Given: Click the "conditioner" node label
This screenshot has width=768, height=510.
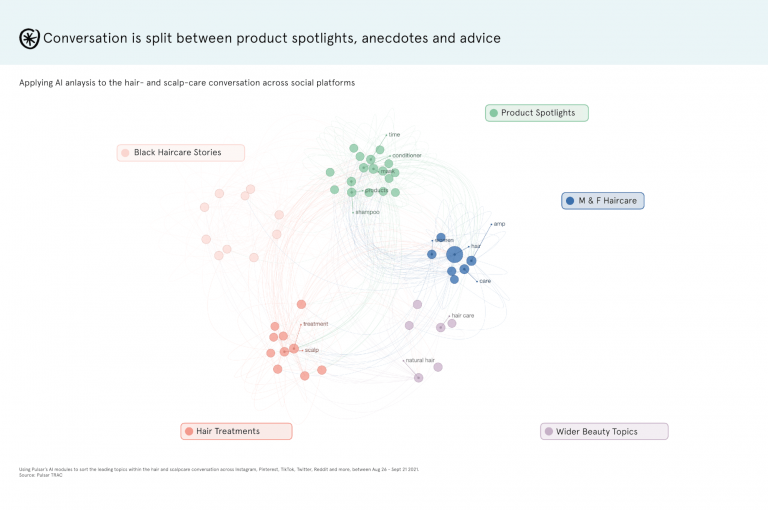Looking at the screenshot, I should [x=407, y=155].
